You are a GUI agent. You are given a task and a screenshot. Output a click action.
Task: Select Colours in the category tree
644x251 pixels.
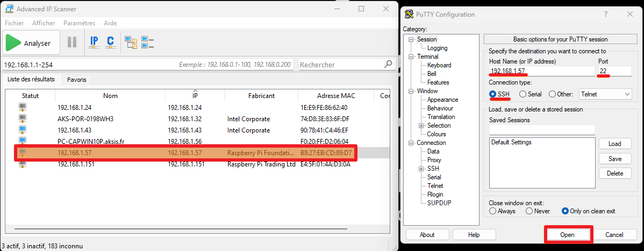coord(436,134)
